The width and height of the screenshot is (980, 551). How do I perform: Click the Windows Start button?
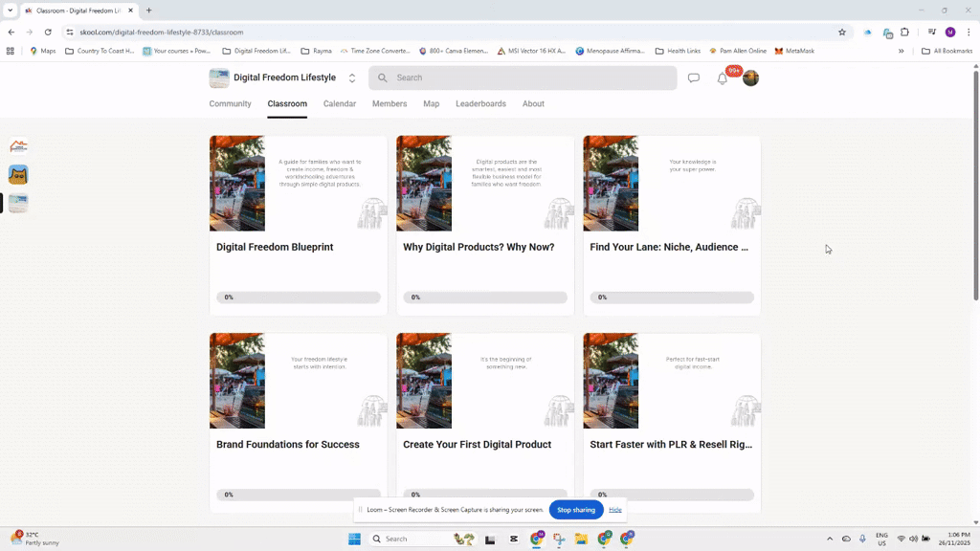[354, 539]
